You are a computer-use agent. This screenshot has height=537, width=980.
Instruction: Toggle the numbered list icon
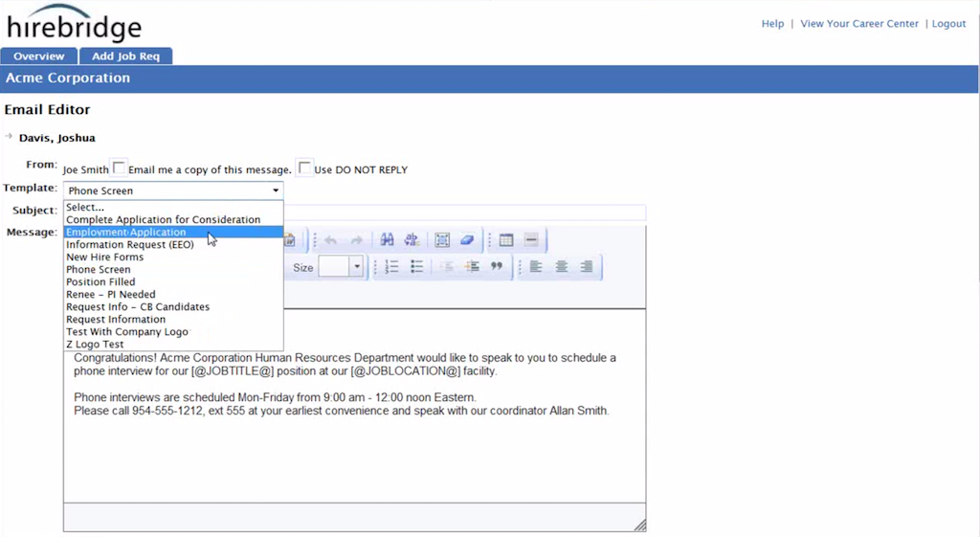[x=391, y=267]
